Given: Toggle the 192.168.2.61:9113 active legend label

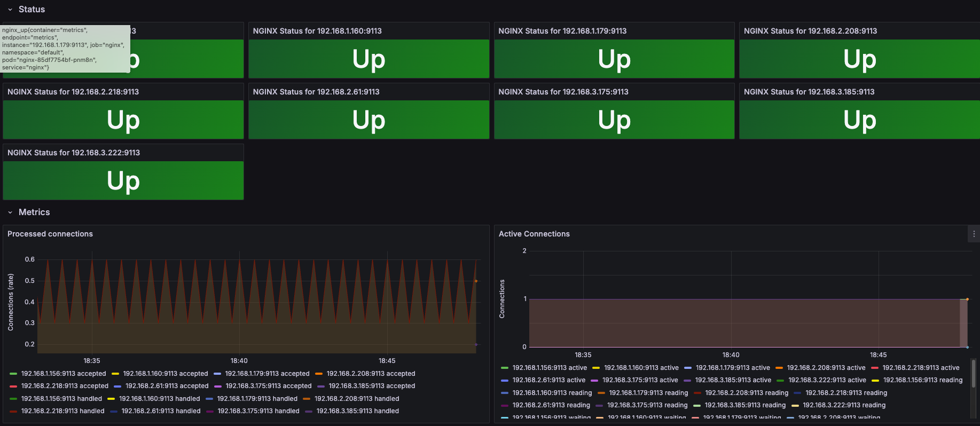Looking at the screenshot, I should click(549, 380).
